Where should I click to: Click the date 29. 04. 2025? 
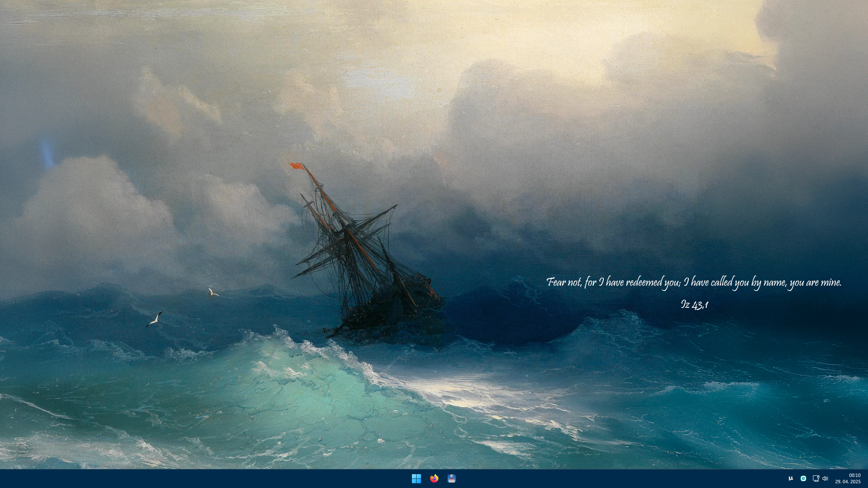pyautogui.click(x=847, y=482)
